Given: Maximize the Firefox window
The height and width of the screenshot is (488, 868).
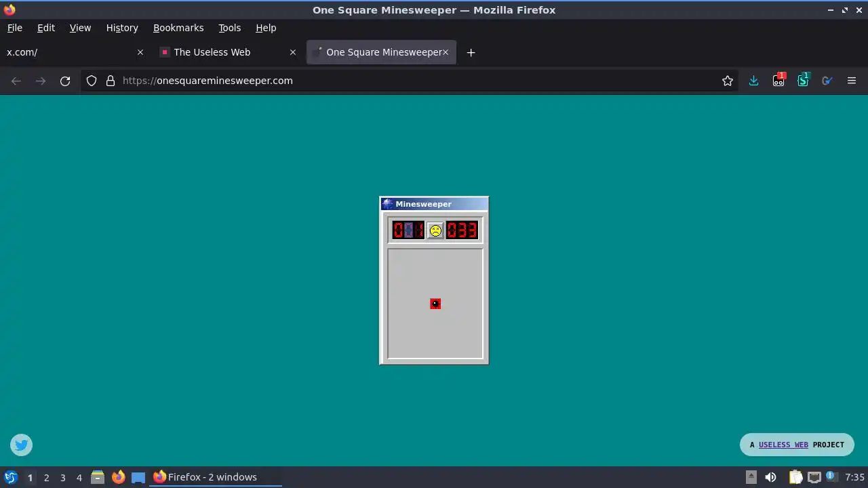Looking at the screenshot, I should [x=845, y=10].
